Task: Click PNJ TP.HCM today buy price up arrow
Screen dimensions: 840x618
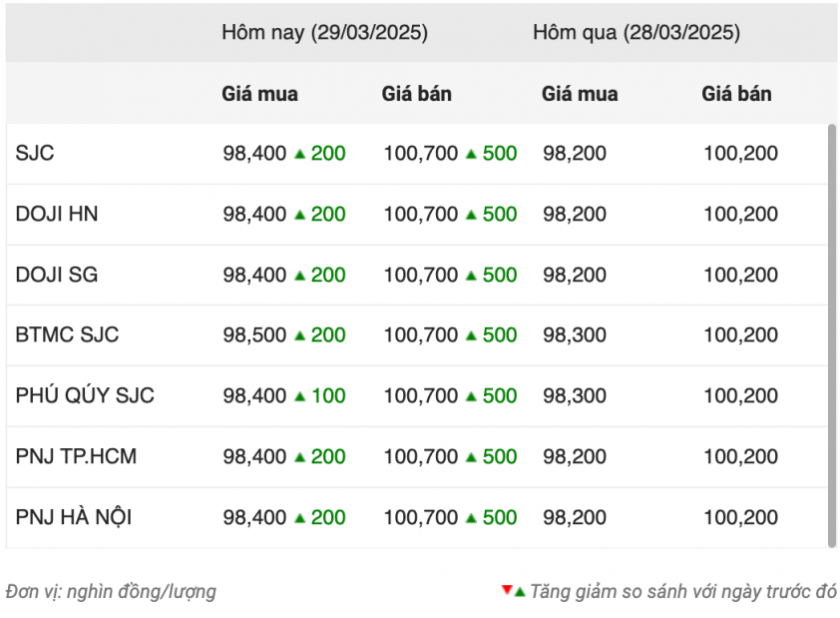Action: 300,457
